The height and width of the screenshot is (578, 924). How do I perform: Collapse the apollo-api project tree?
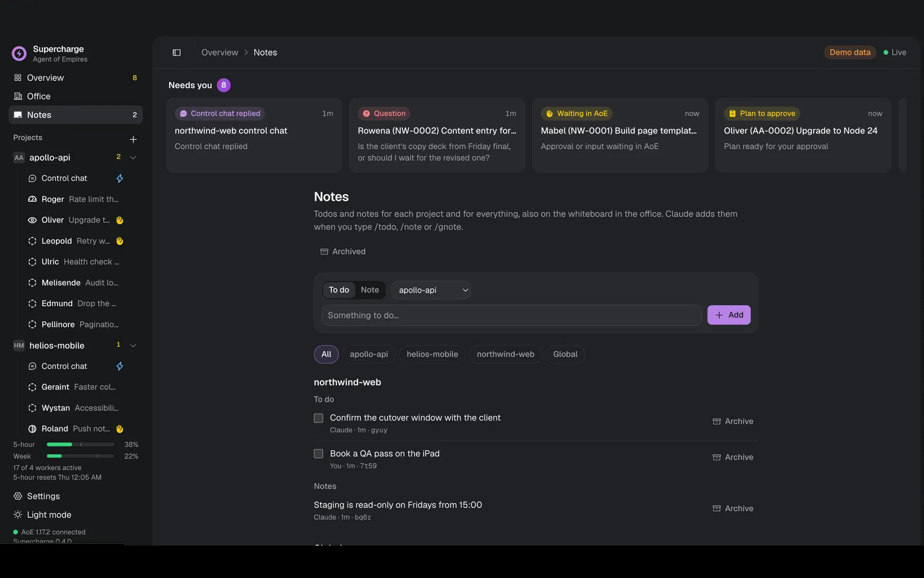click(x=133, y=158)
